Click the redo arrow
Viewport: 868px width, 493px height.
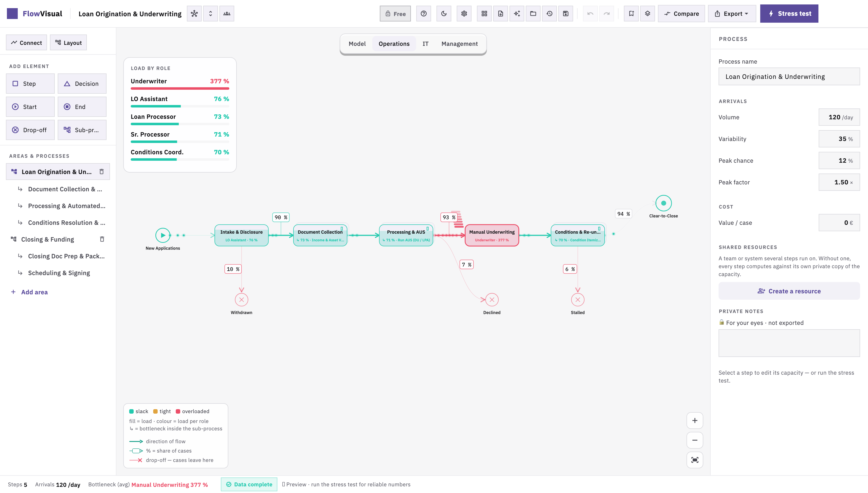pos(607,14)
